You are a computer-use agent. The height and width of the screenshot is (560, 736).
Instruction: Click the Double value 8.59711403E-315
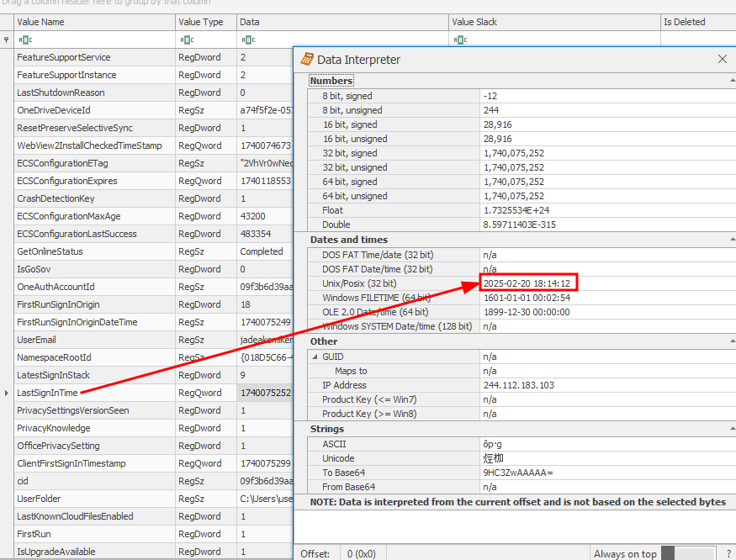[520, 225]
